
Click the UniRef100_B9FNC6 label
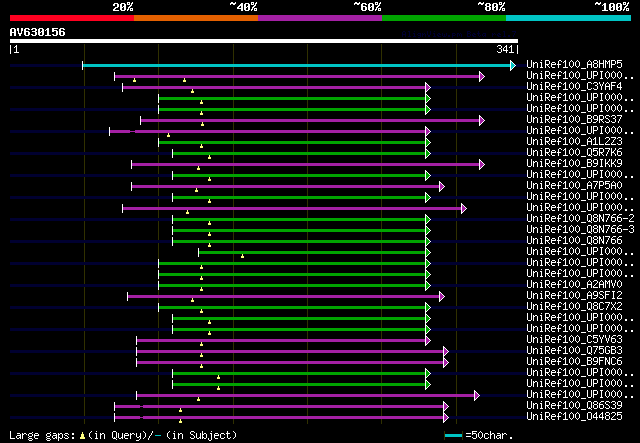[574, 362]
